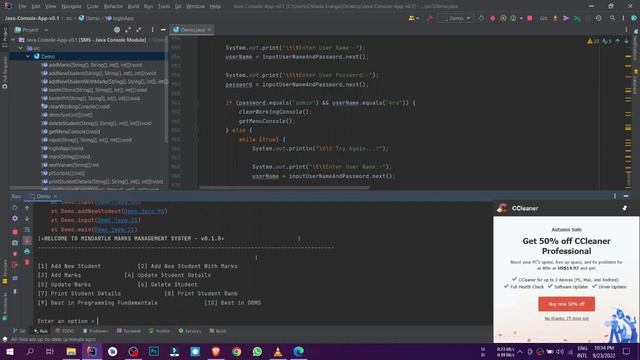Click the build hammer icon

pyautogui.click(x=429, y=18)
